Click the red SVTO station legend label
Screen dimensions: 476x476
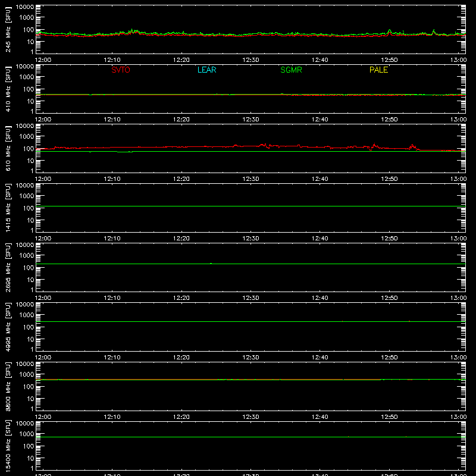[121, 70]
